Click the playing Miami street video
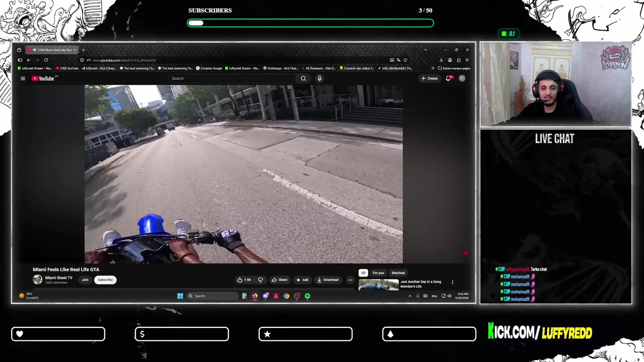Viewport: 644px width, 362px height. tap(244, 174)
